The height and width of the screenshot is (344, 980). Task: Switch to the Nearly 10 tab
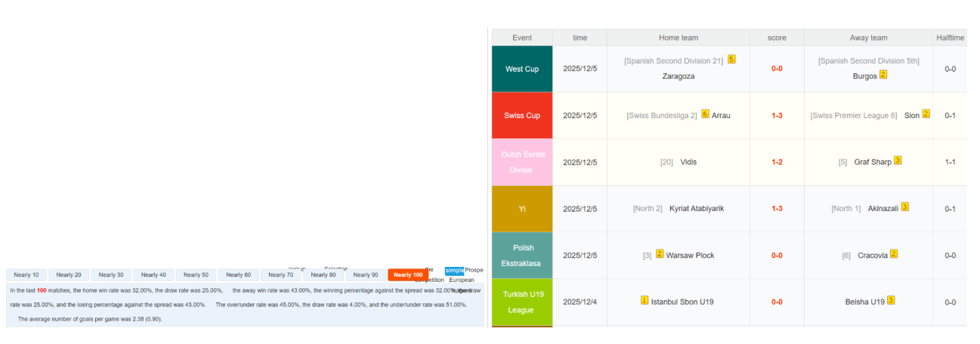point(26,275)
